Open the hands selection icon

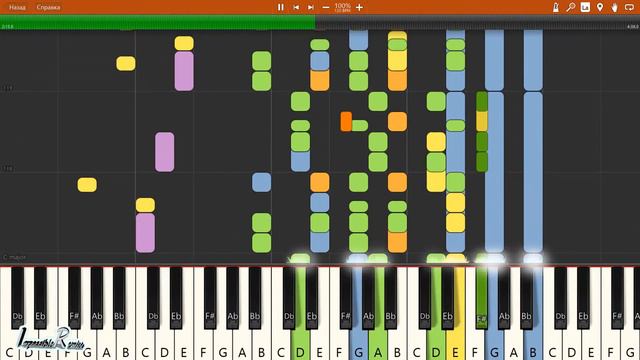(615, 7)
